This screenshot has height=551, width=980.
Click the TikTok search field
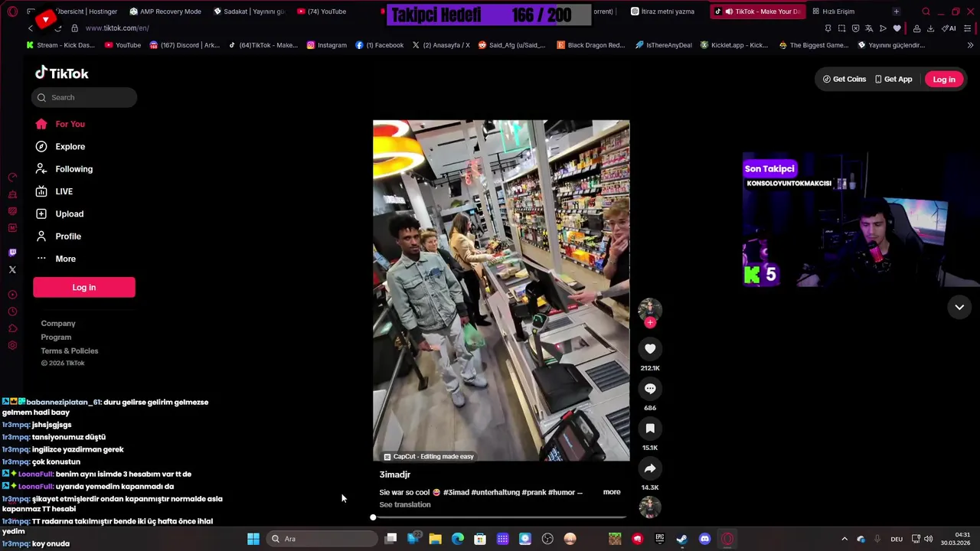pos(84,97)
